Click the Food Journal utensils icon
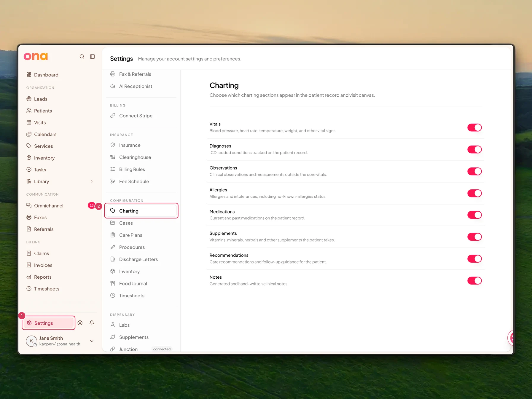 113,283
